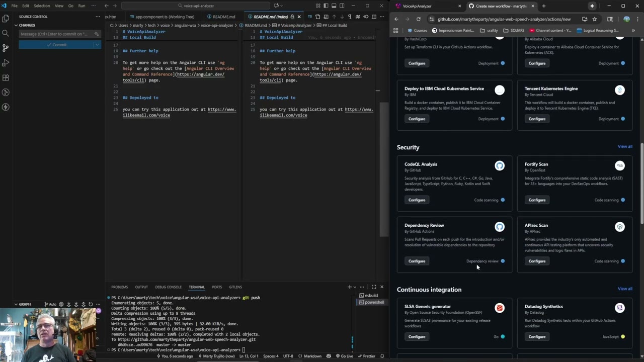
Task: Open terminal launch profile dropdown arrow
Action: 355,287
